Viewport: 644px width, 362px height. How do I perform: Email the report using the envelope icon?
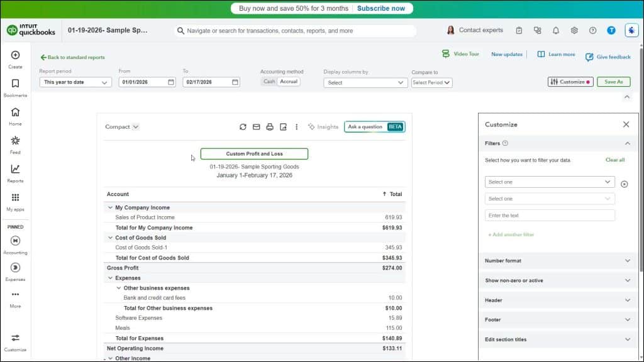point(256,126)
